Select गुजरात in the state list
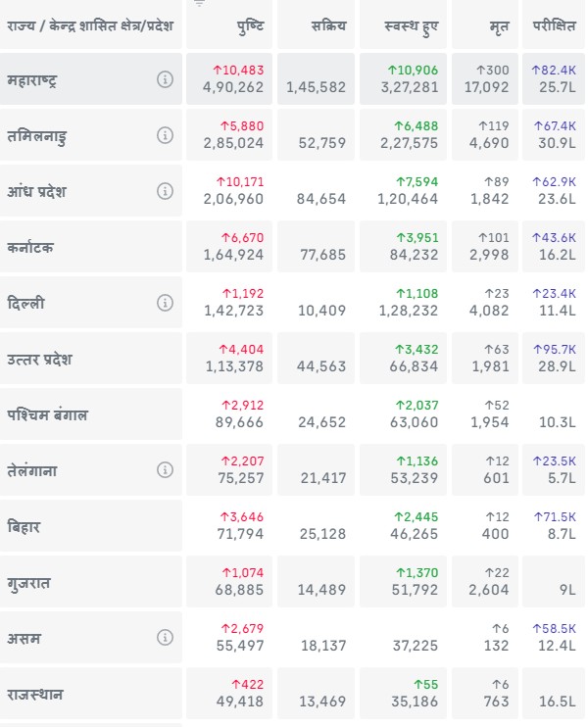The width and height of the screenshot is (588, 727). pos(28,582)
